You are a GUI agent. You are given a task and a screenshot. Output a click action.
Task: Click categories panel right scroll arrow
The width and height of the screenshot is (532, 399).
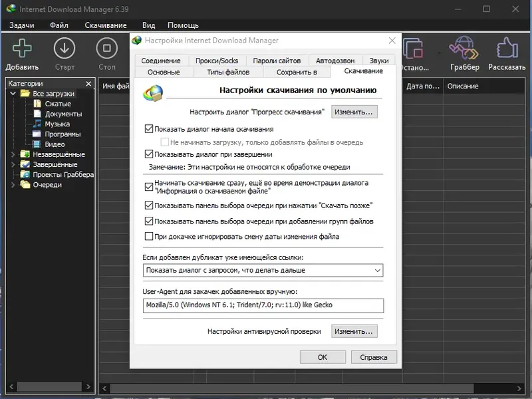[88, 386]
